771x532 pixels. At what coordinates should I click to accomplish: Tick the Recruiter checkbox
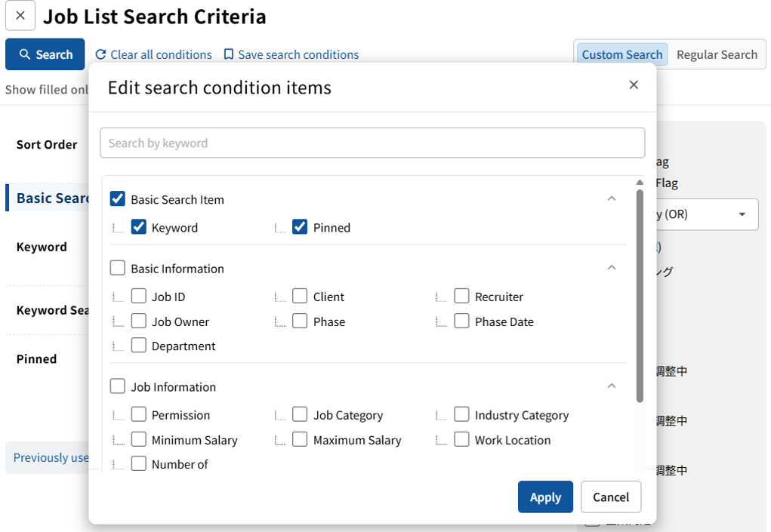[461, 296]
